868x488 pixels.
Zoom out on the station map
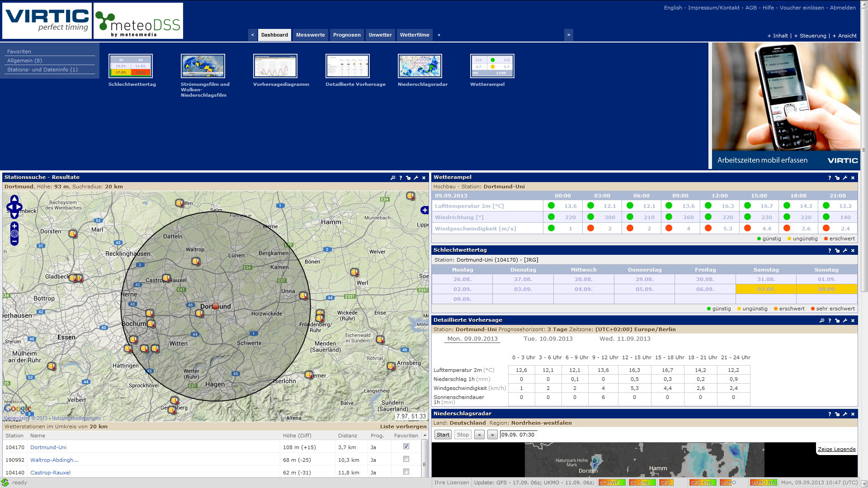(x=14, y=242)
